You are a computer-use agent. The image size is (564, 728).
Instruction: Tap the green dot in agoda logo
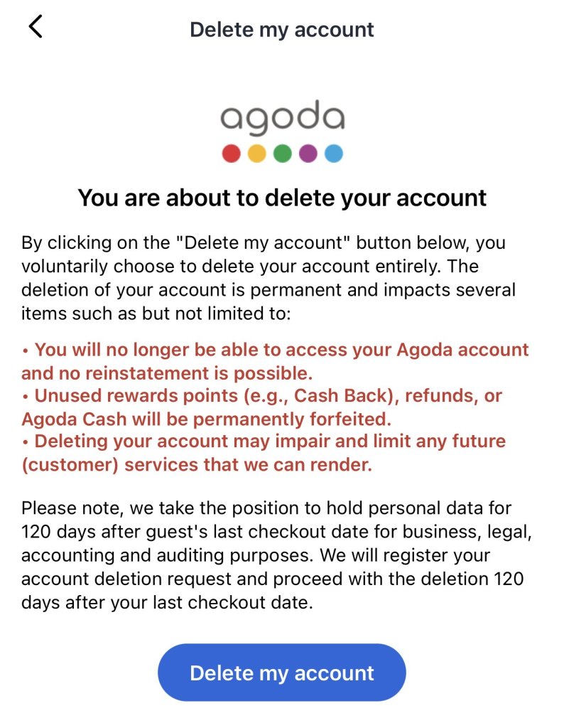282,154
